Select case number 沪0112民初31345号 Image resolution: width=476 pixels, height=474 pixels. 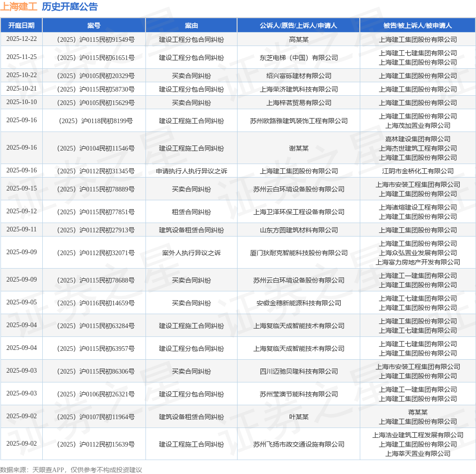click(x=96, y=171)
